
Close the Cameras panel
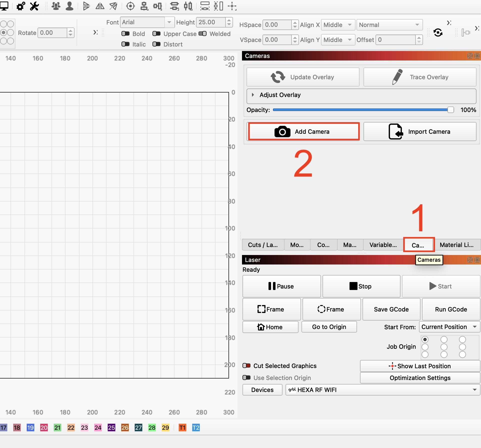tap(477, 56)
